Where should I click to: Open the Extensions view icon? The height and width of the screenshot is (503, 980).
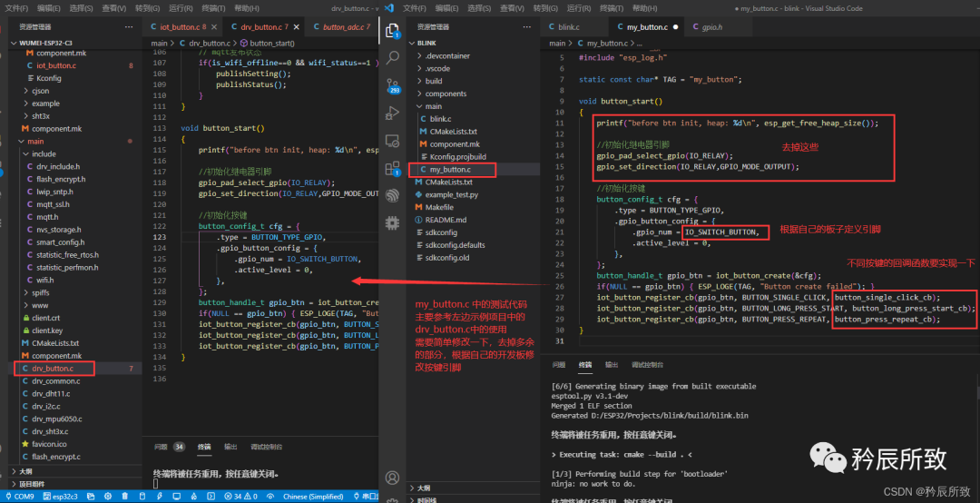click(x=393, y=168)
